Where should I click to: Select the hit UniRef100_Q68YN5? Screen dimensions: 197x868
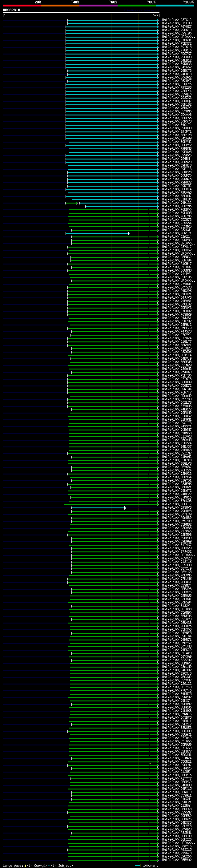177,206
